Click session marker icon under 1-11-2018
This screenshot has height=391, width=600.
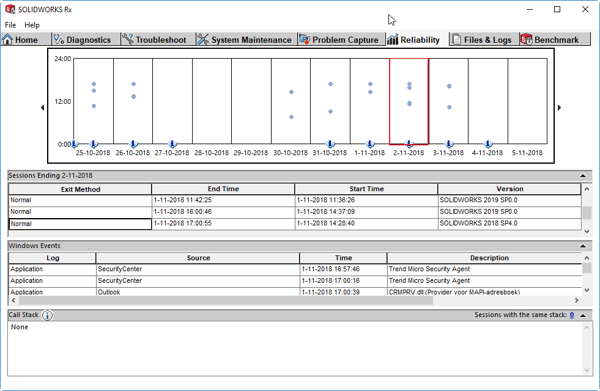pyautogui.click(x=370, y=144)
